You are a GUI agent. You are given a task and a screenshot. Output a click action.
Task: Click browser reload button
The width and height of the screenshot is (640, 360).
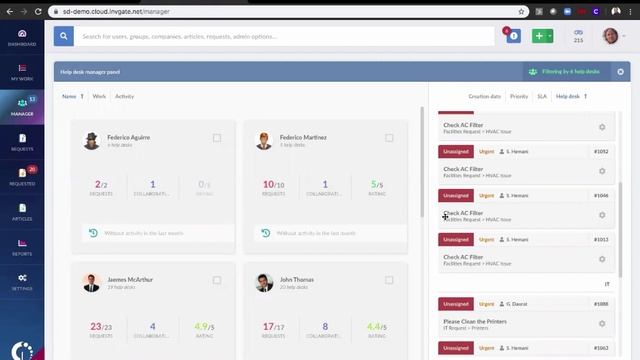point(38,11)
